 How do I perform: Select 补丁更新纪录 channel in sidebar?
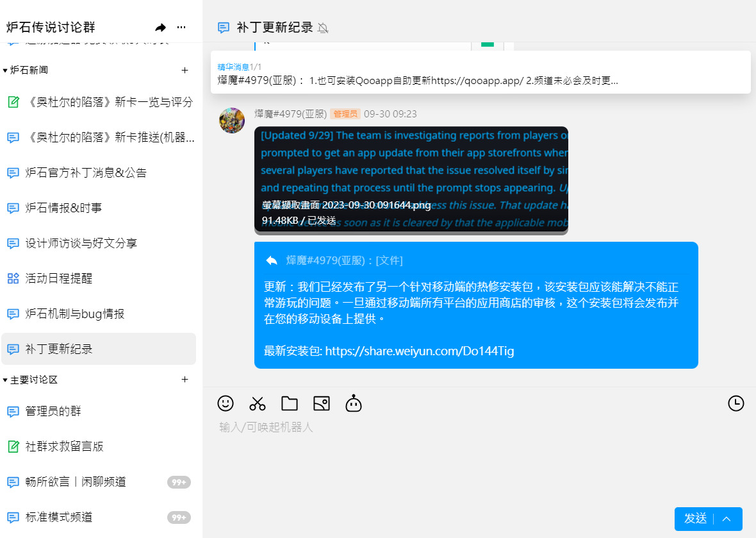coord(99,349)
